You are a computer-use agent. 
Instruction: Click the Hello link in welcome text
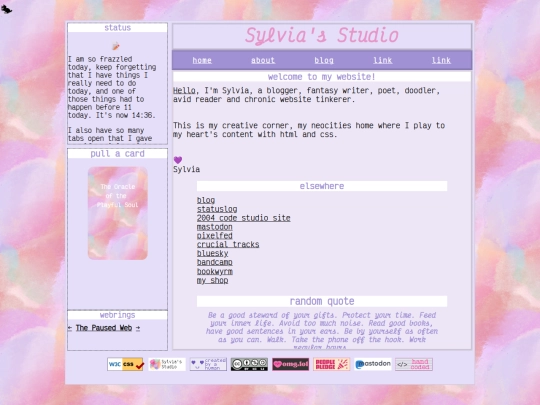184,91
